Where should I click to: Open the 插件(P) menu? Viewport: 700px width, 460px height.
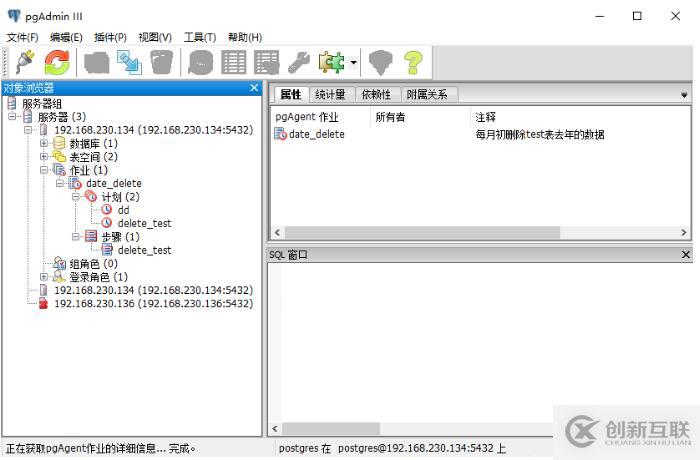[110, 37]
